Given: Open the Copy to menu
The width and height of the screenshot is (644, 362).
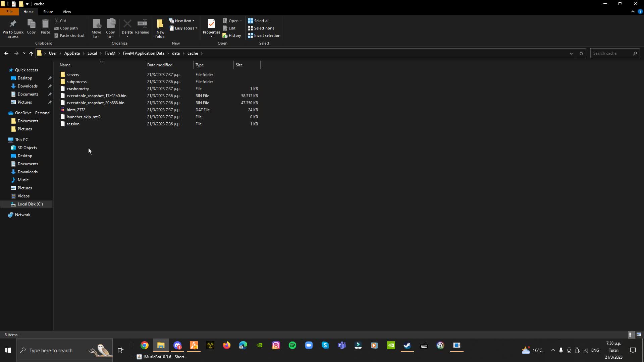Looking at the screenshot, I should [110, 28].
